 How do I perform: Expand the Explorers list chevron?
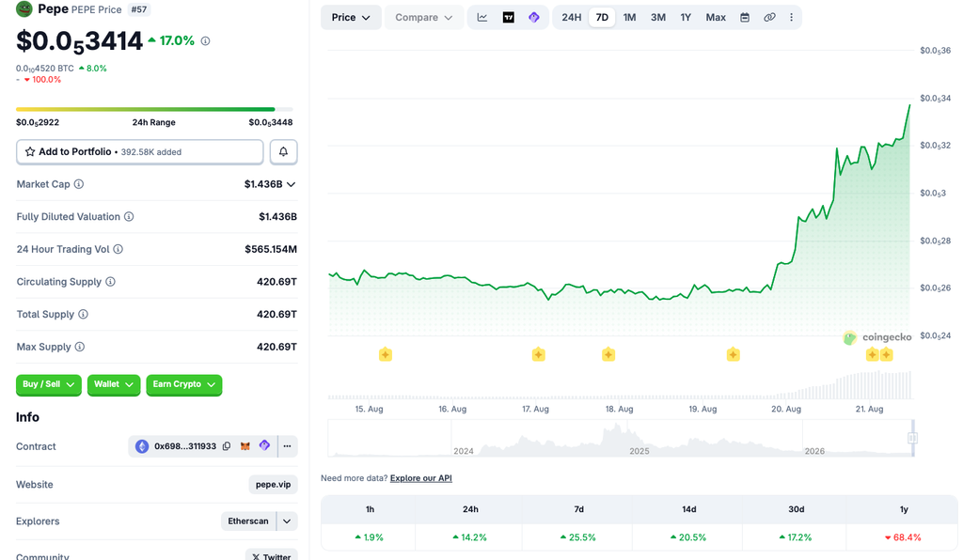[x=287, y=521]
